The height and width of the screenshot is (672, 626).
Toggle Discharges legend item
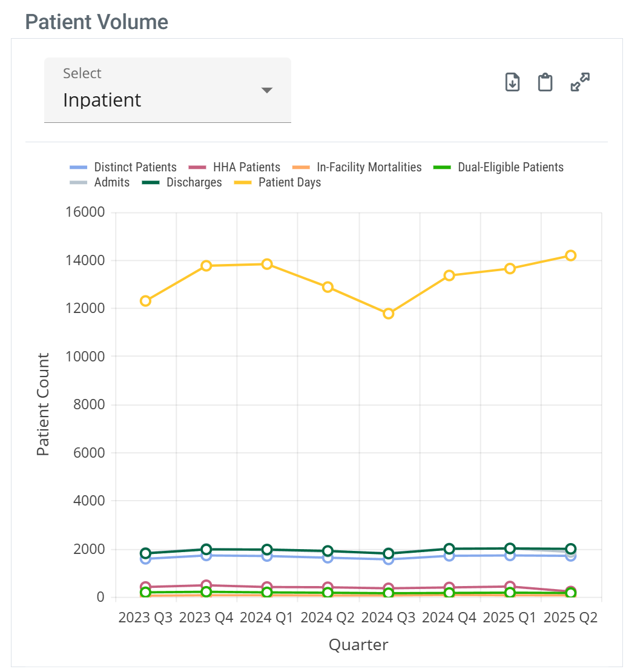point(194,182)
